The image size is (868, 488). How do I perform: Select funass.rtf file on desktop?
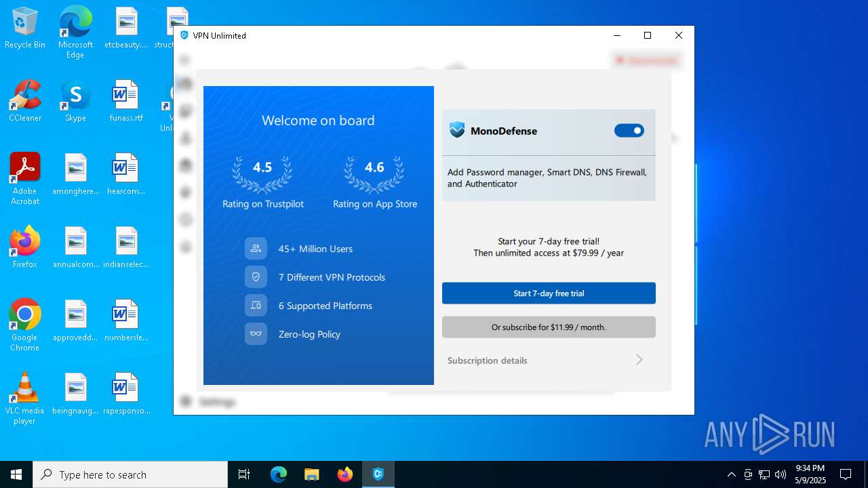126,102
